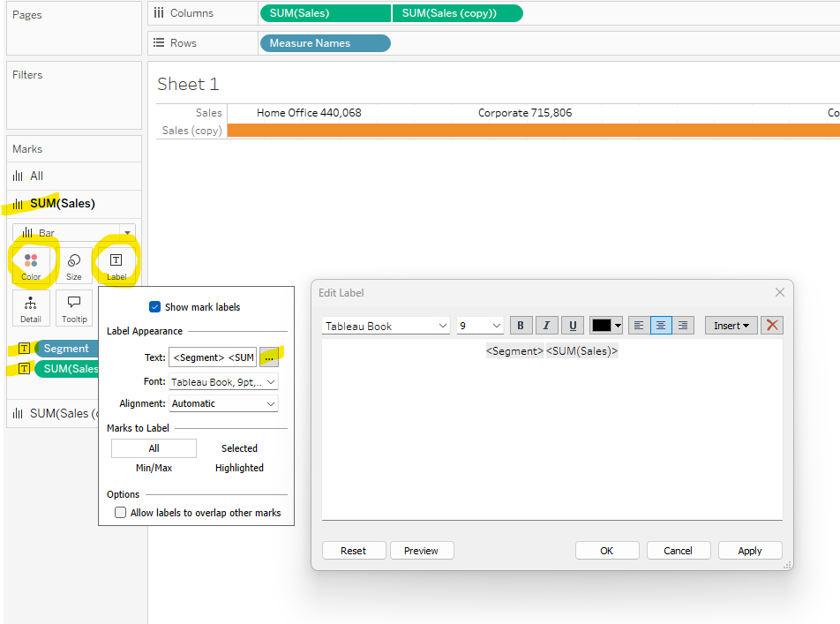Select Min/Max marks to label option
This screenshot has width=840, height=624.
(154, 468)
